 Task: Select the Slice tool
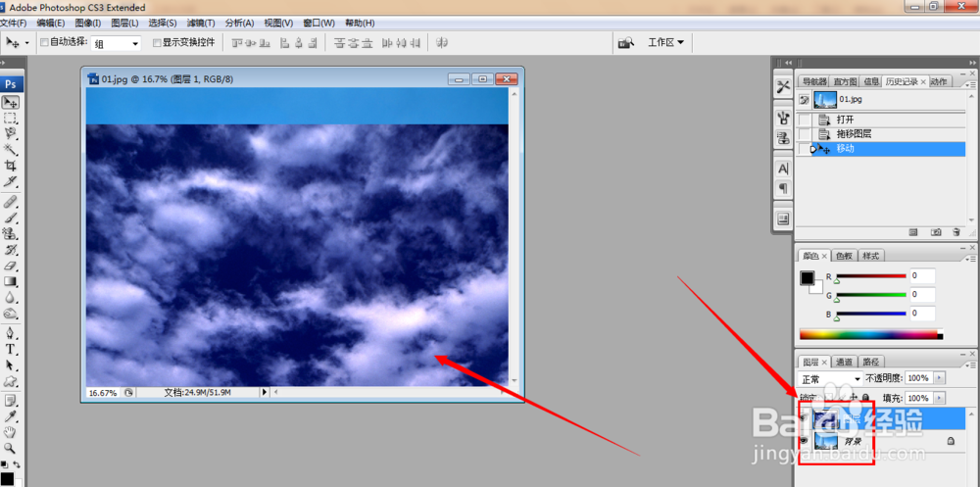click(11, 181)
